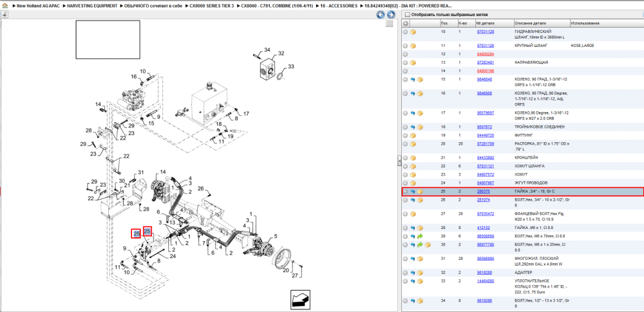Click the package icon in row 22
Screen dimensions: 644x312
[x=413, y=166]
